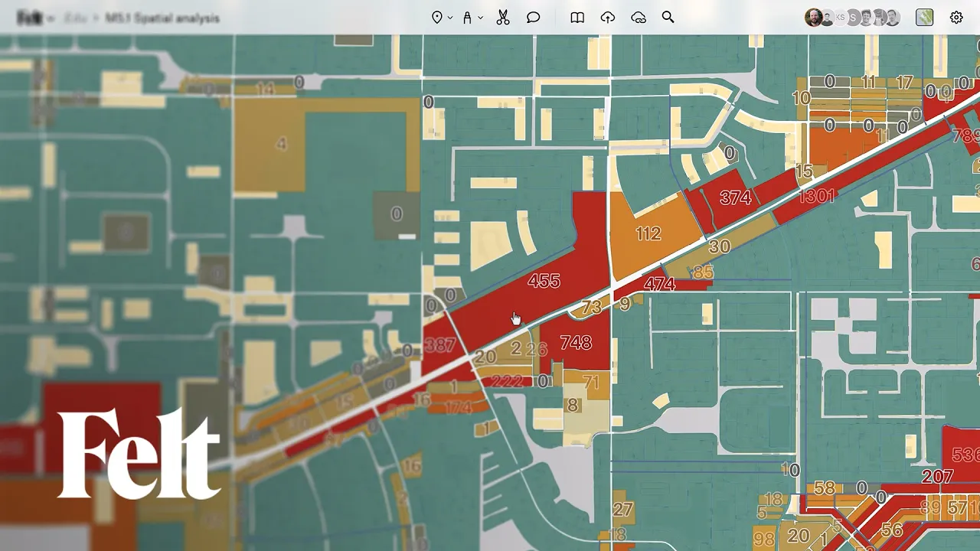Click the parcel labeled 85

tap(703, 272)
